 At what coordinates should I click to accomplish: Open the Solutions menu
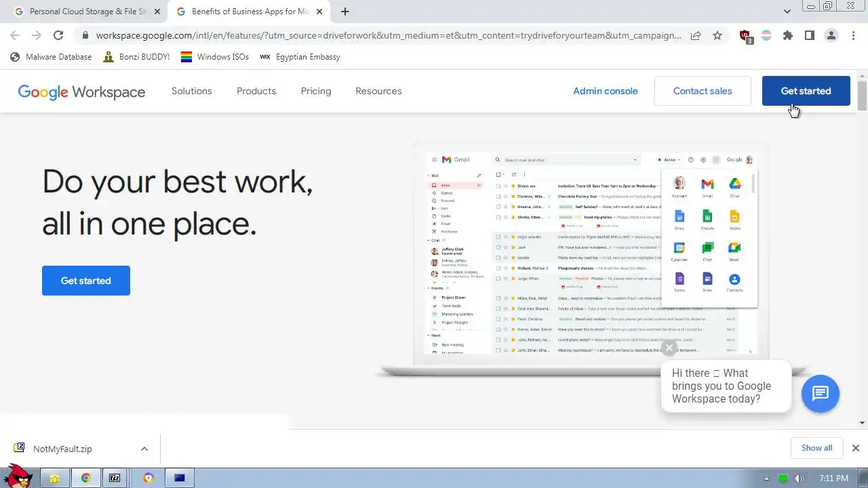pyautogui.click(x=192, y=91)
